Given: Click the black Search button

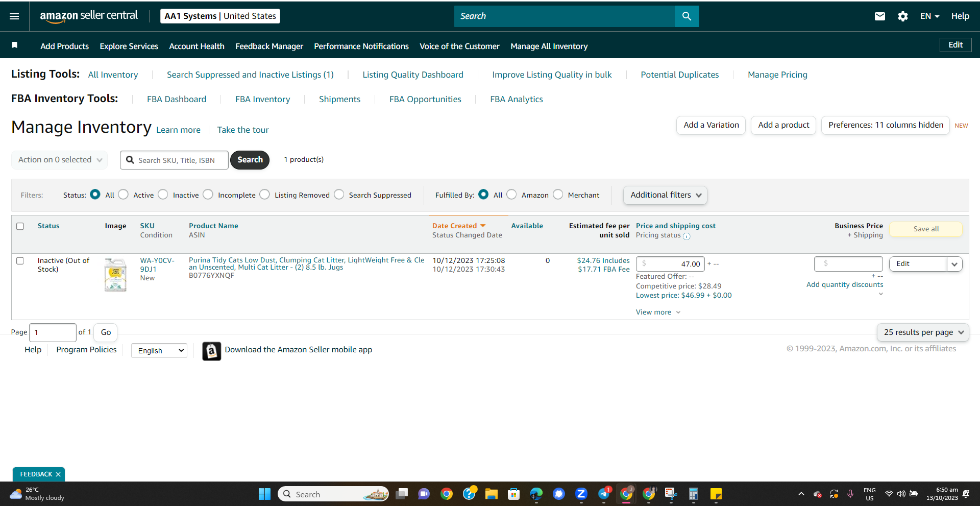Looking at the screenshot, I should pyautogui.click(x=250, y=160).
